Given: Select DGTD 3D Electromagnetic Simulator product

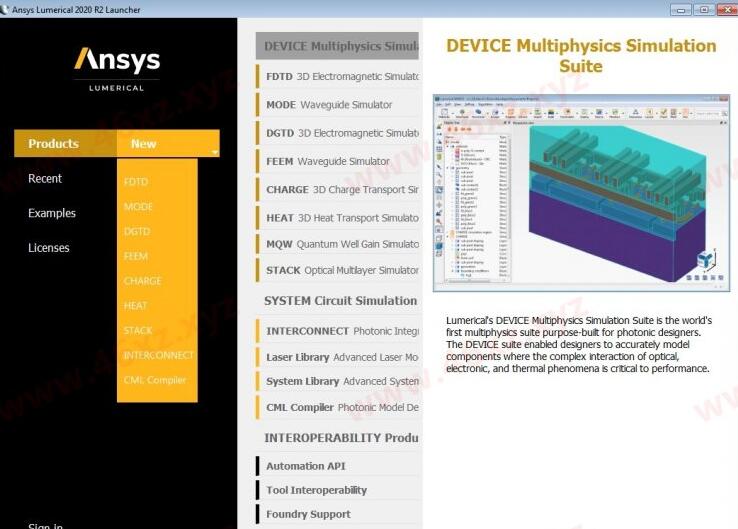Looking at the screenshot, I should coord(337,133).
